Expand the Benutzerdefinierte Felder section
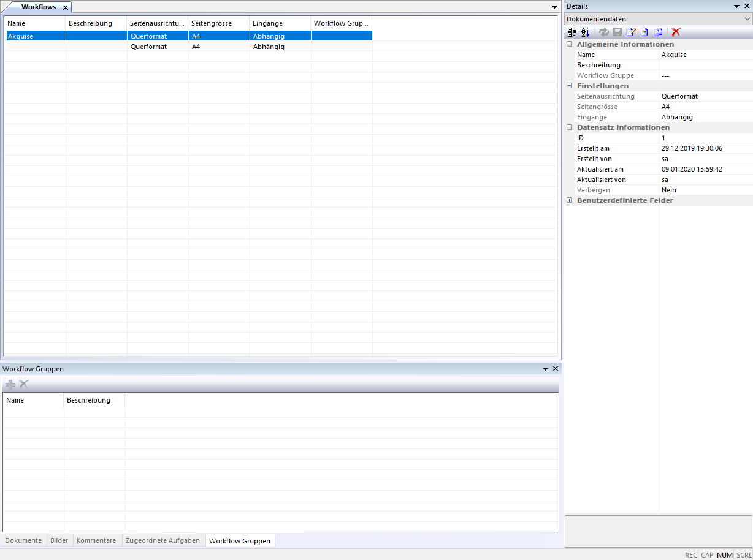The width and height of the screenshot is (753, 560). 570,200
